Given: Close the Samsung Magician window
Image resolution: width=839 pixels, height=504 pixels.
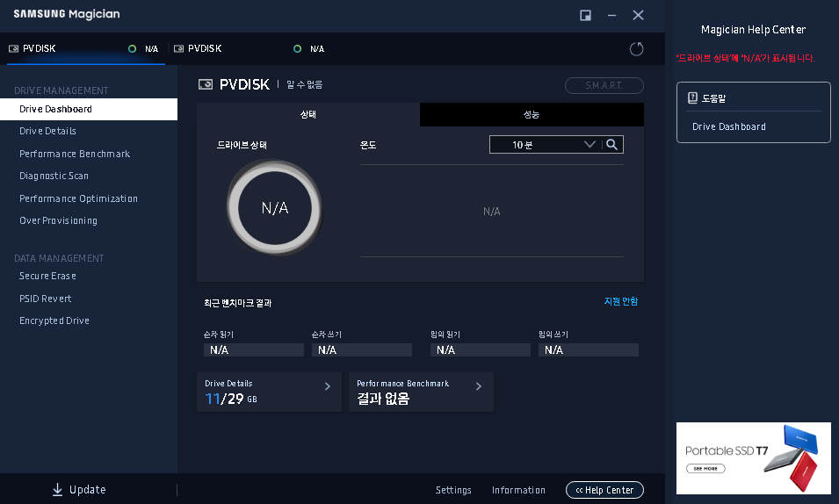Looking at the screenshot, I should 638,16.
